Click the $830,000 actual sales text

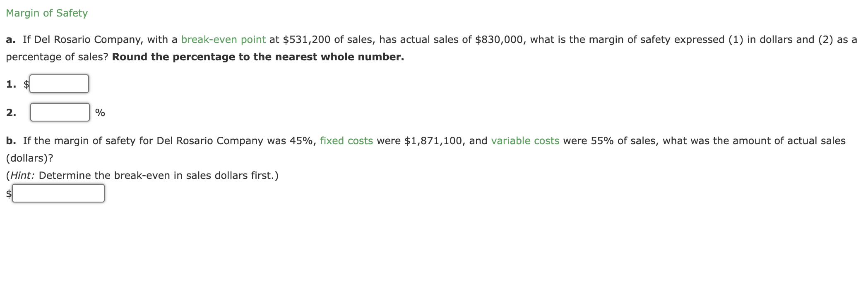pos(501,40)
